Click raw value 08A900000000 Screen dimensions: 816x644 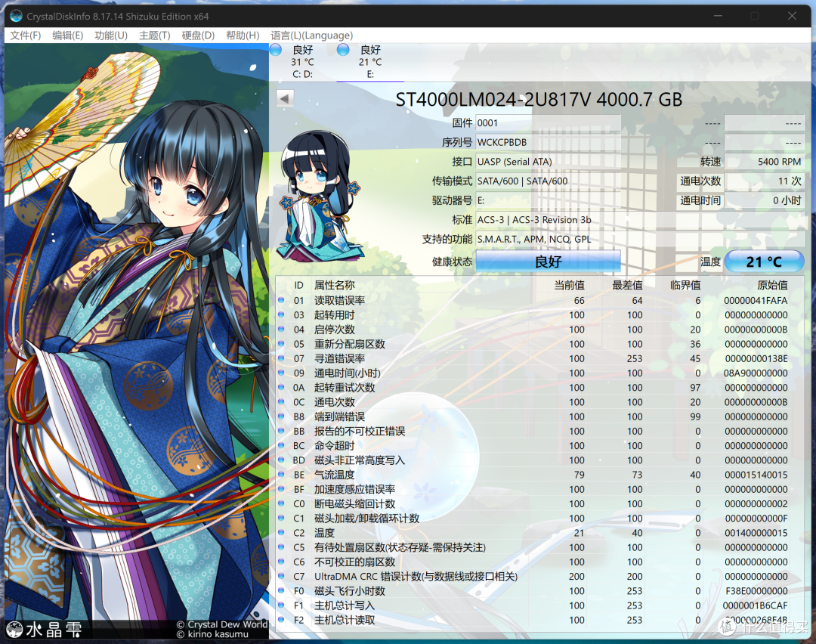click(x=756, y=373)
